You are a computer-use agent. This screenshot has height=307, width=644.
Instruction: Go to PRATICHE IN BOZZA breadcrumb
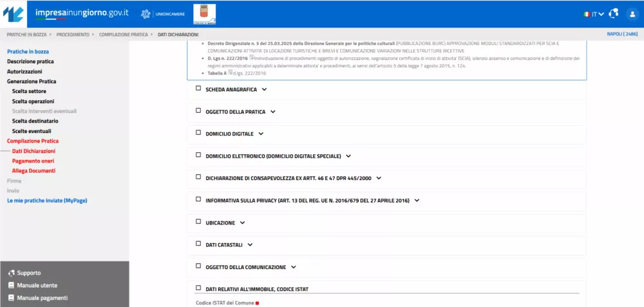click(26, 35)
